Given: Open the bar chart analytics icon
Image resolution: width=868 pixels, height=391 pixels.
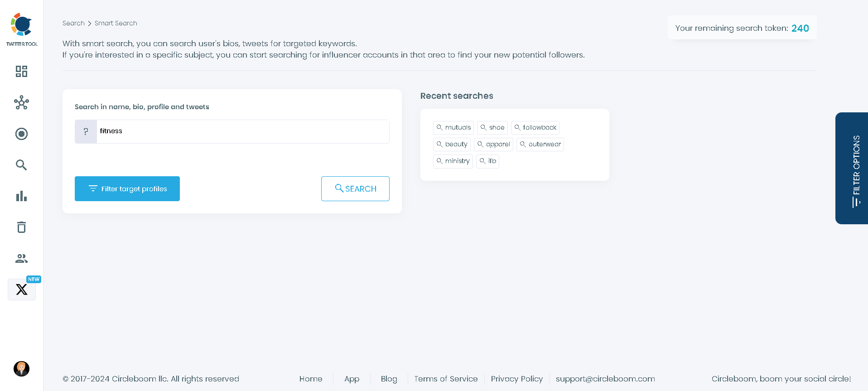Looking at the screenshot, I should 21,196.
